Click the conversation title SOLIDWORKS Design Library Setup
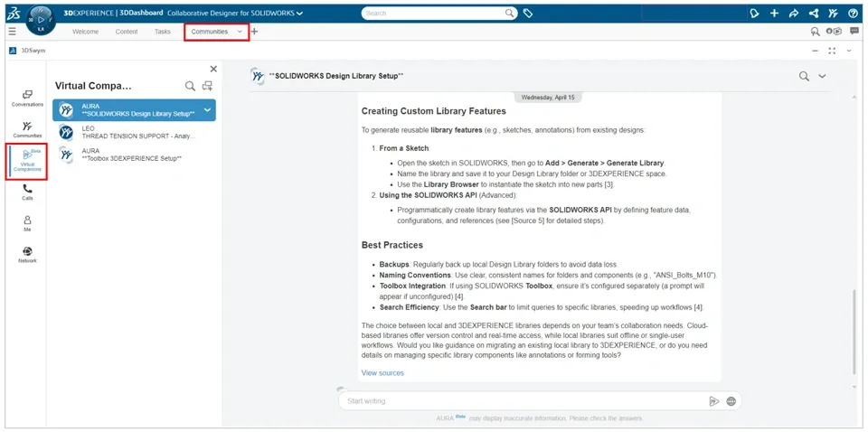The width and height of the screenshot is (868, 432). (336, 76)
